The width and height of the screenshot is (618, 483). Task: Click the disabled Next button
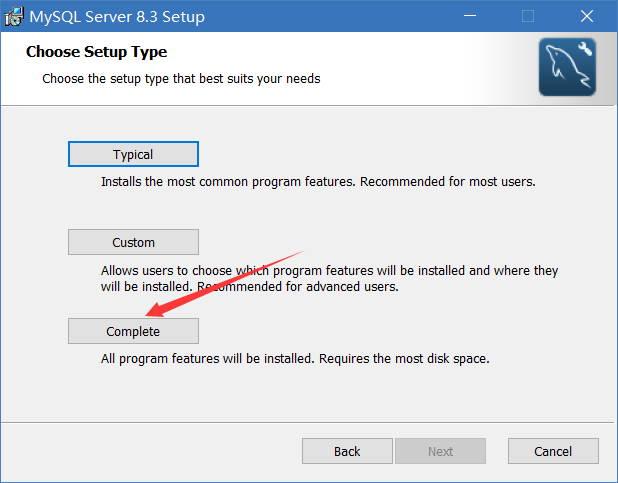click(440, 451)
